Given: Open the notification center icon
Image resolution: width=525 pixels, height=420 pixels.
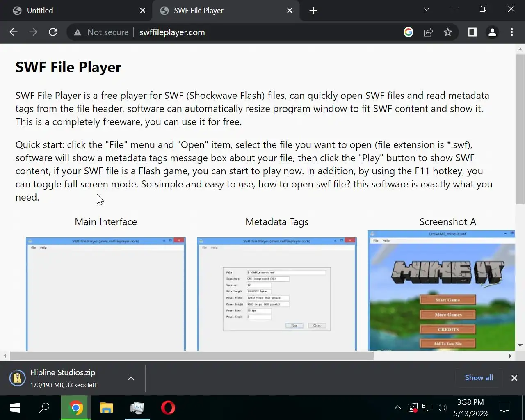Looking at the screenshot, I should (x=504, y=408).
